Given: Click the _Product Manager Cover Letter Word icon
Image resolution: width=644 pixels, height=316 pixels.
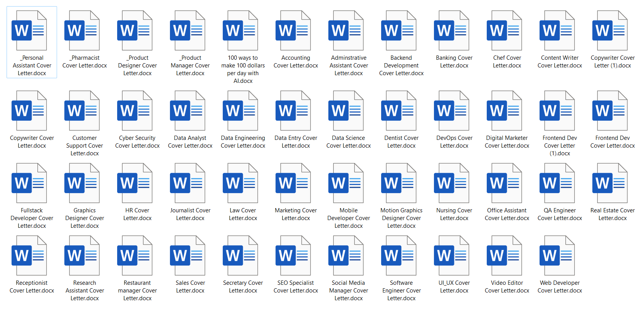Looking at the screenshot, I should click(188, 30).
